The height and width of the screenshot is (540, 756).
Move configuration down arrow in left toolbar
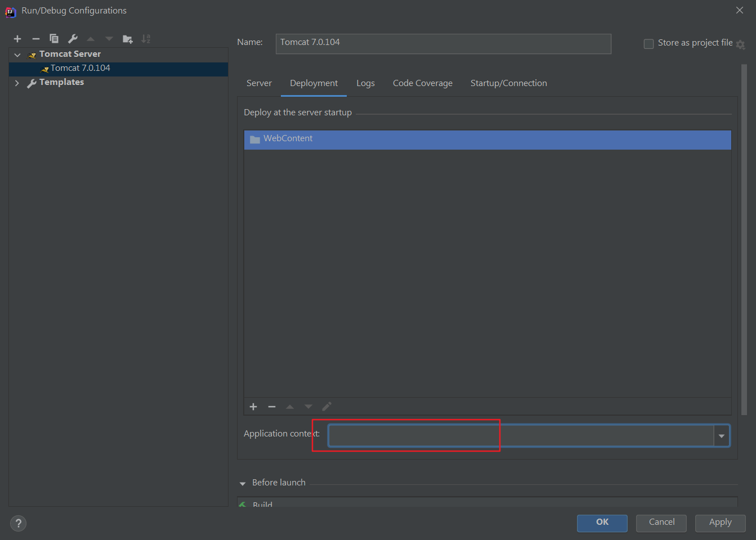(109, 39)
